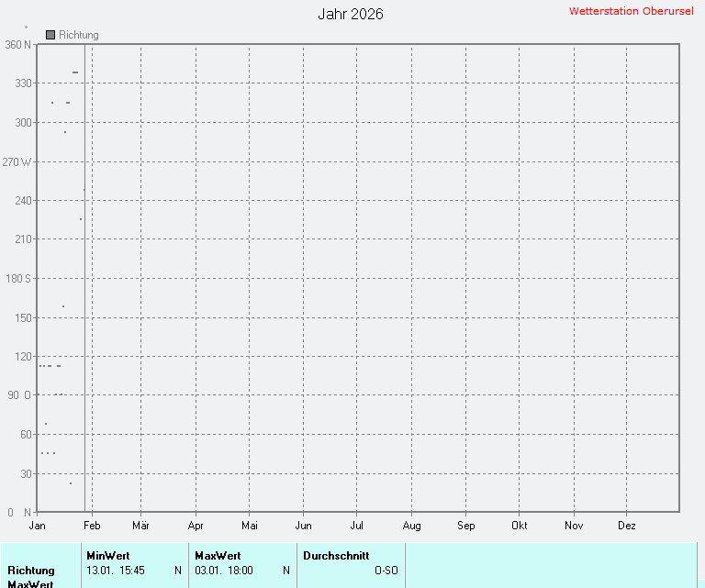The image size is (705, 588).
Task: Click the '180 S' y-axis label
Action: coord(18,279)
